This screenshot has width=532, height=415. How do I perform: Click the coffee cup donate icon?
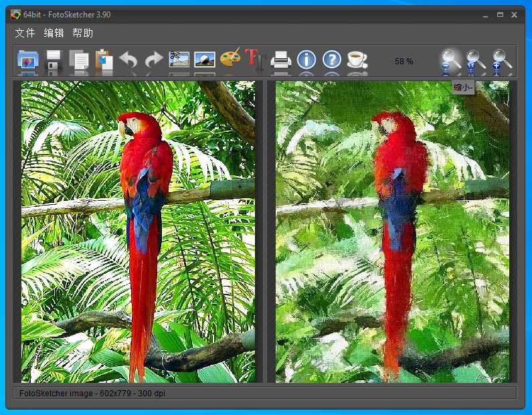tap(357, 60)
